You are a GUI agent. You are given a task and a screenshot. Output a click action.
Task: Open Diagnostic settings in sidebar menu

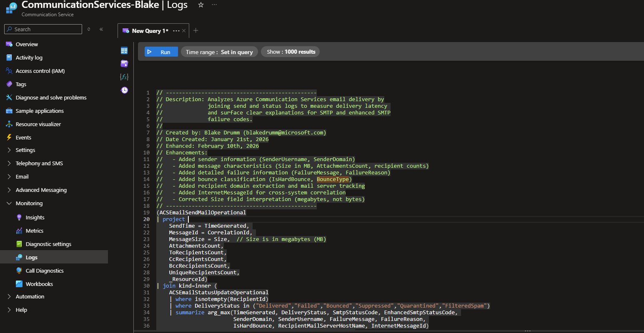click(48, 244)
